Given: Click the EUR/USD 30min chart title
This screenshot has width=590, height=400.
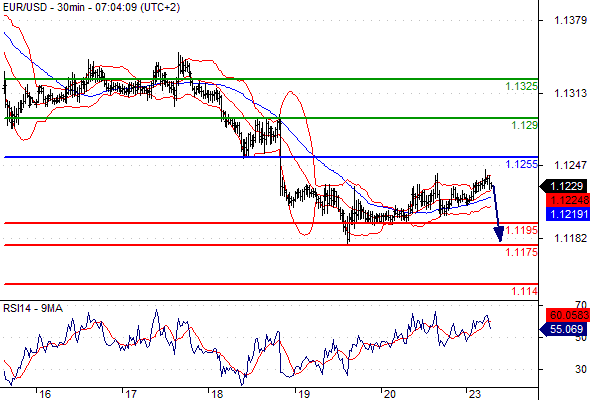Looking at the screenshot, I should pos(92,7).
